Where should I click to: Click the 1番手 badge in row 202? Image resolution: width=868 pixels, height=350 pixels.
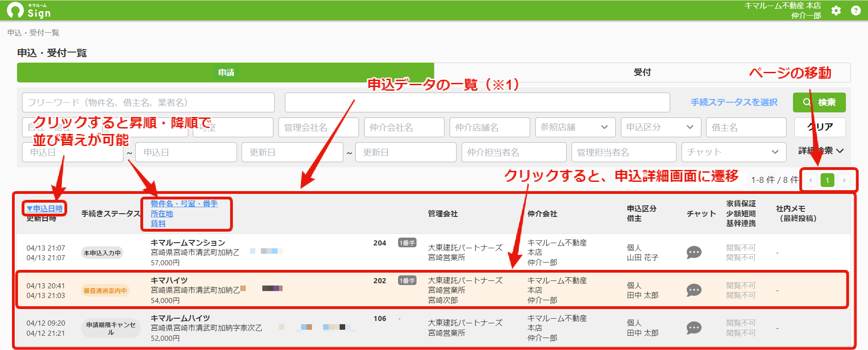coord(407,280)
